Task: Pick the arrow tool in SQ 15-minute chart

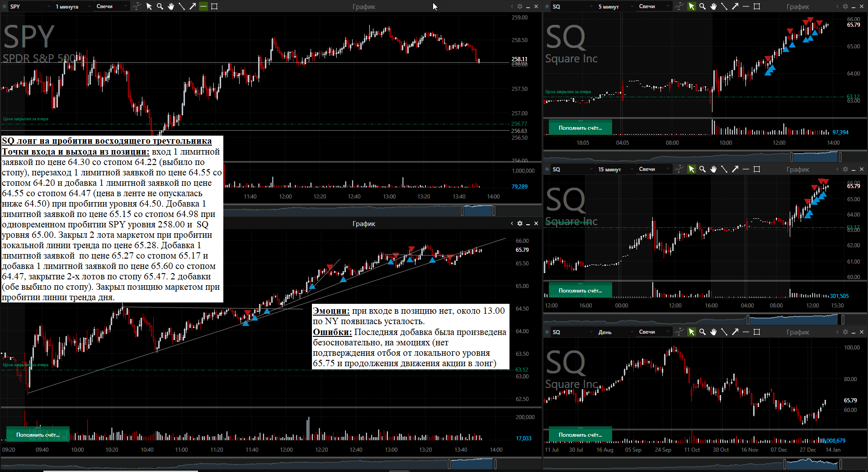Action: point(735,169)
